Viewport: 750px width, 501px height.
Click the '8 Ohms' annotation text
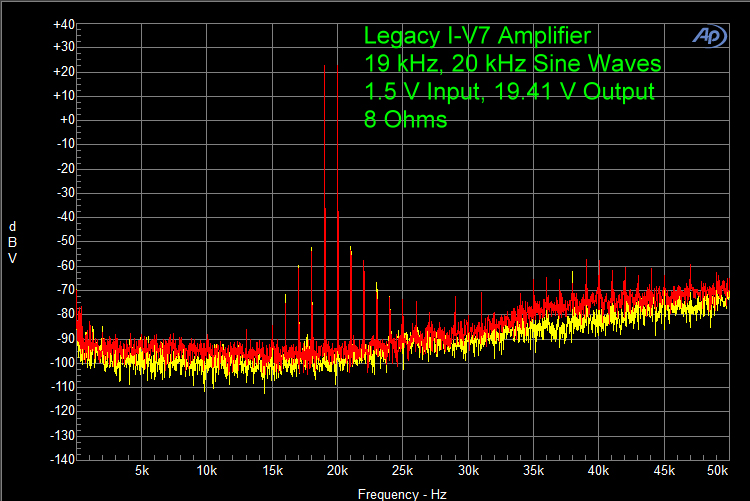tap(406, 120)
